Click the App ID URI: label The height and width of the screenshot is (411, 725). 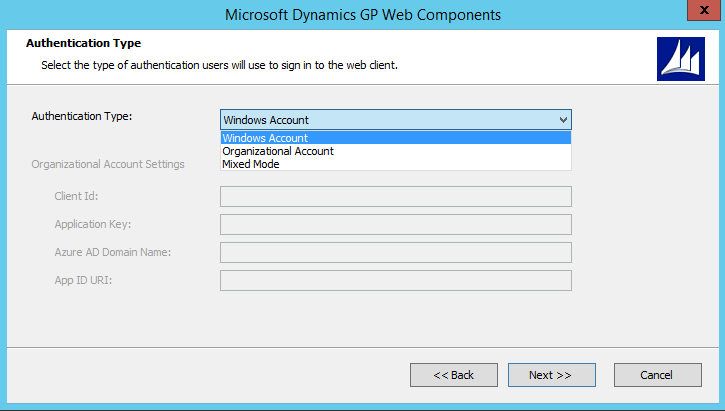[x=83, y=280]
